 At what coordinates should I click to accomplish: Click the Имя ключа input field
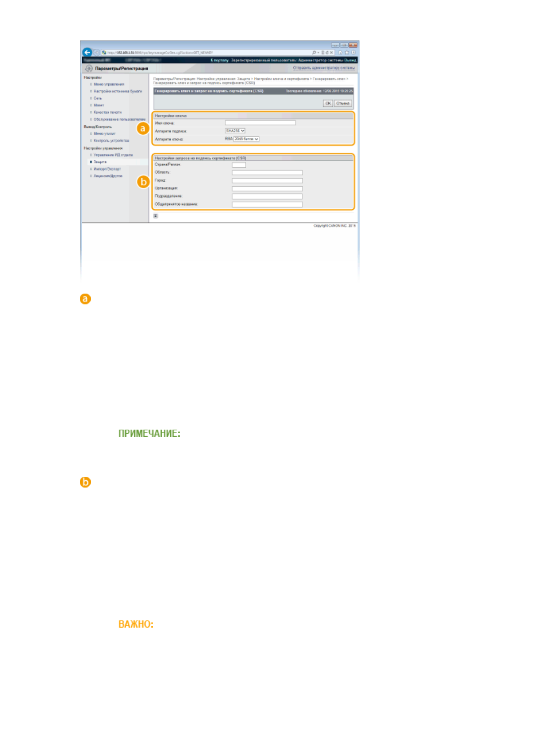(x=260, y=123)
